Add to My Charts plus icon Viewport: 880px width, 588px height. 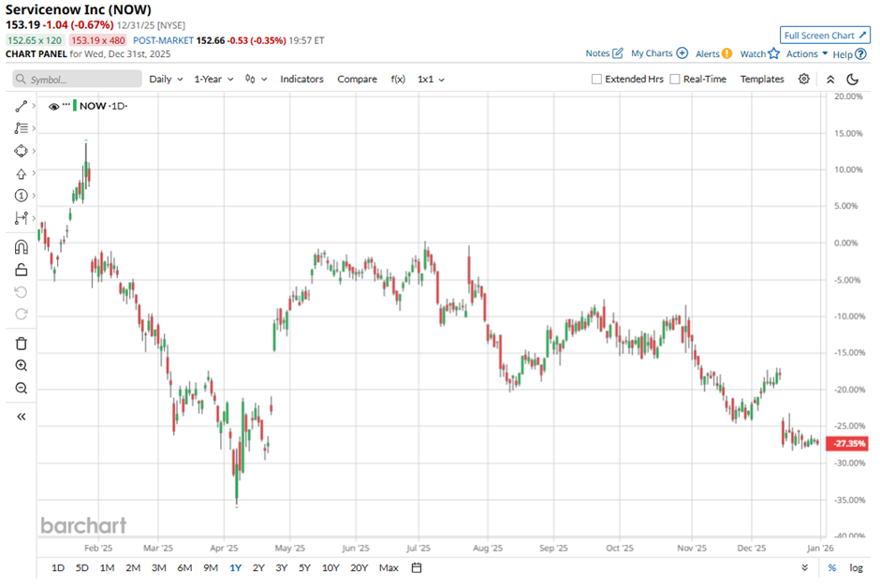point(682,53)
